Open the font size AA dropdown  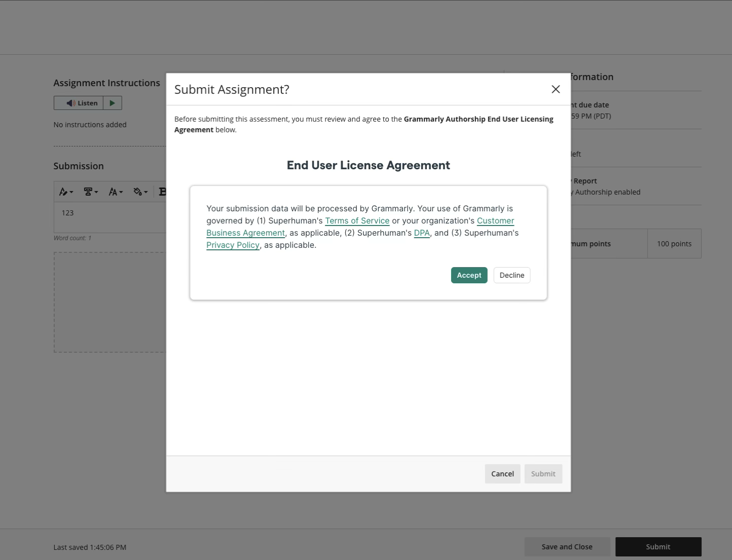click(x=116, y=192)
